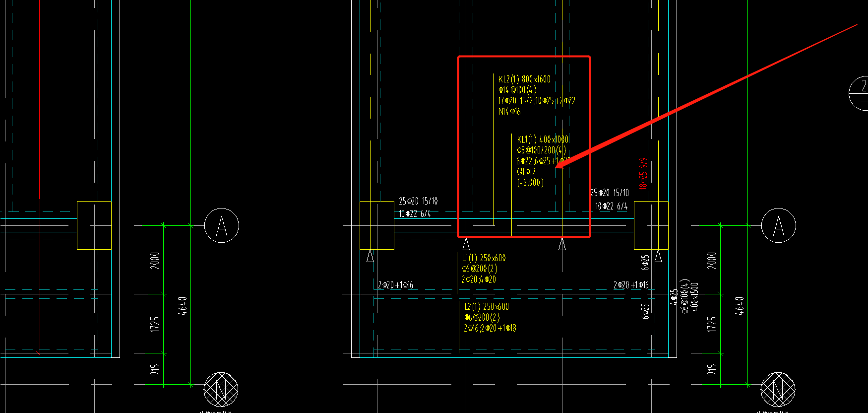Click the 'Φ8@100/200(4)' stirrup text
The width and height of the screenshot is (868, 413).
[541, 150]
